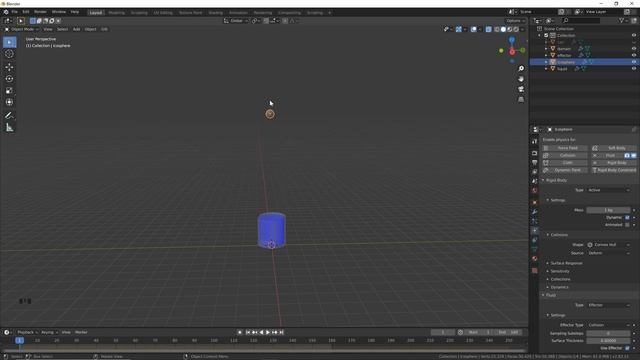The image size is (640, 360).
Task: Select the Transform tool
Action: click(x=9, y=102)
